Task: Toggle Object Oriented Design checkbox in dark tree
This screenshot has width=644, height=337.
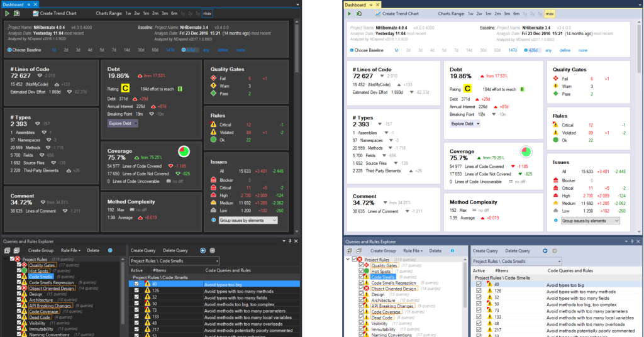Action: pos(19,289)
